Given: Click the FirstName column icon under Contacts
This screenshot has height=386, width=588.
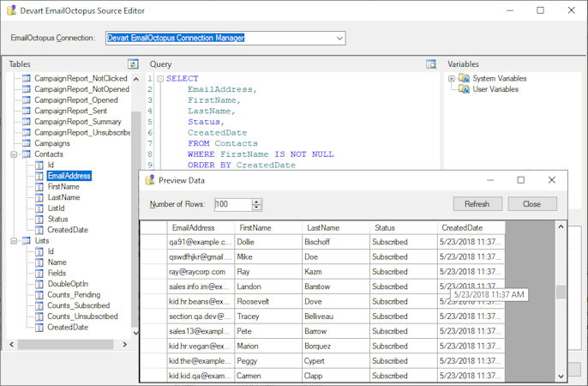Looking at the screenshot, I should click(x=39, y=187).
